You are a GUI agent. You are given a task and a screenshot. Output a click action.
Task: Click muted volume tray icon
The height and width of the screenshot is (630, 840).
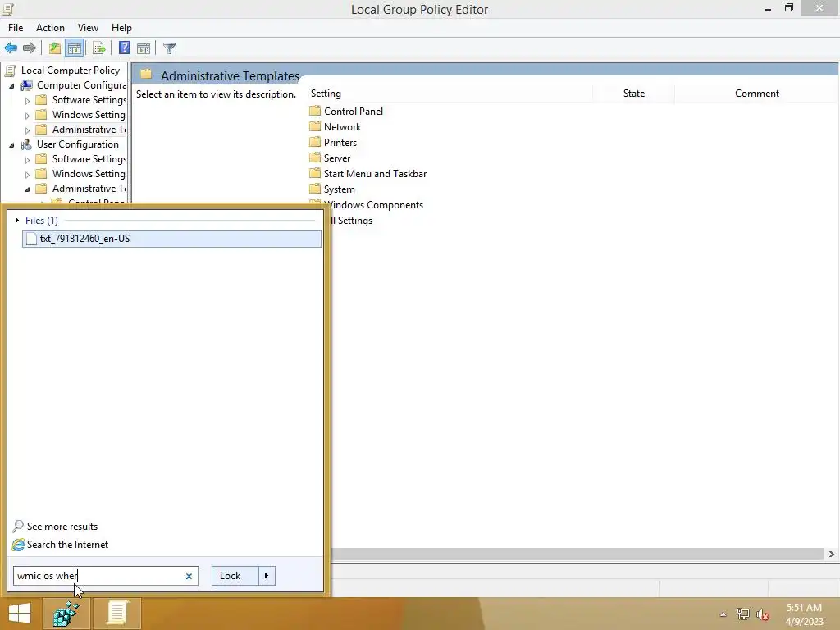coord(762,614)
